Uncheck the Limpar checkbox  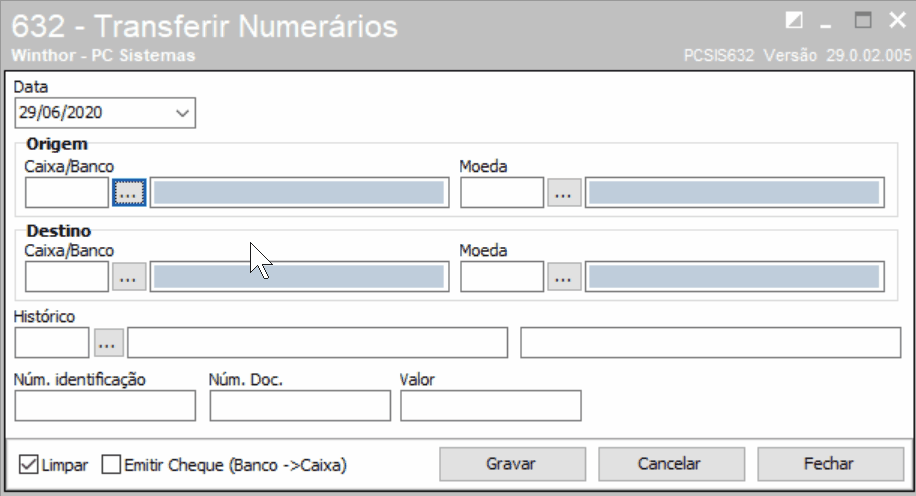point(29,464)
